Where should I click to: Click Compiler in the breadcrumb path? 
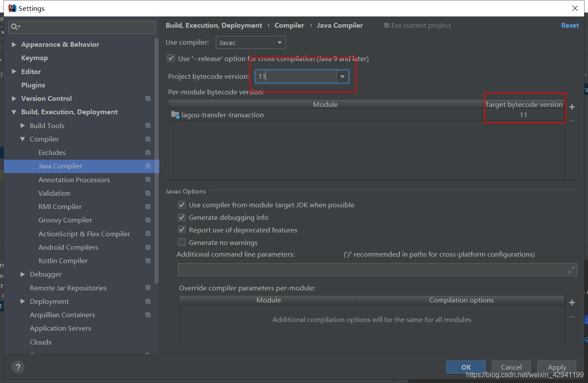[x=289, y=26]
